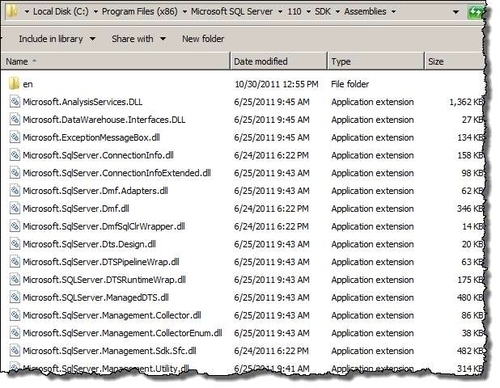
Task: Click Assemblies in the breadcrumb path
Action: (x=365, y=12)
